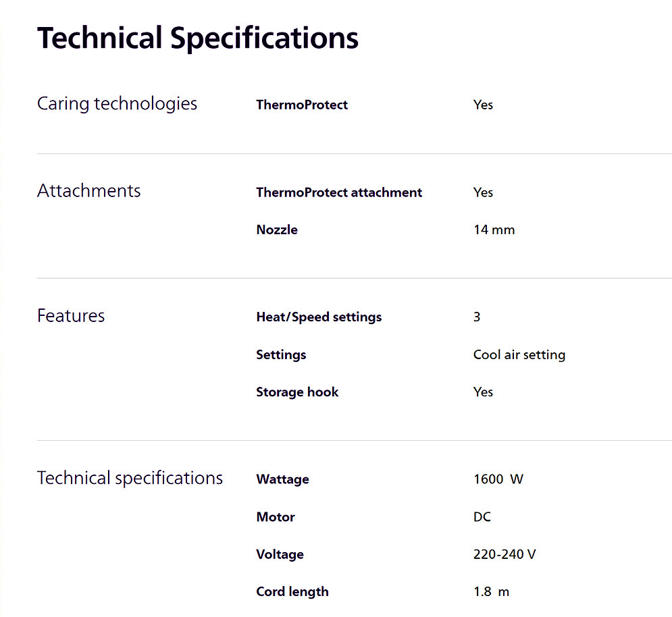Select the 1.8 m cord length value

click(x=491, y=592)
